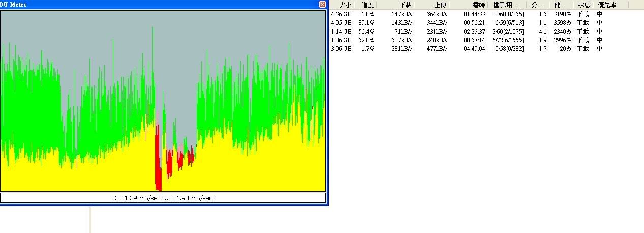Viewport: 644px width, 233px height.
Task: Click the DL/UL speed status bar
Action: coord(163,198)
